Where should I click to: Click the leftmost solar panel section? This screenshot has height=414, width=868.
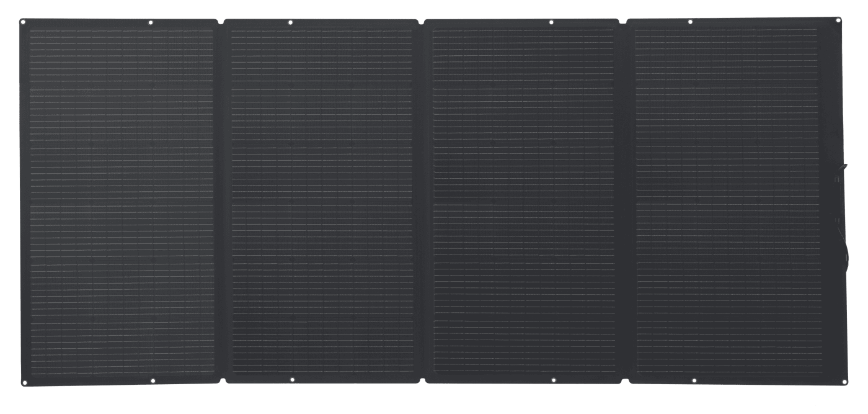click(122, 202)
